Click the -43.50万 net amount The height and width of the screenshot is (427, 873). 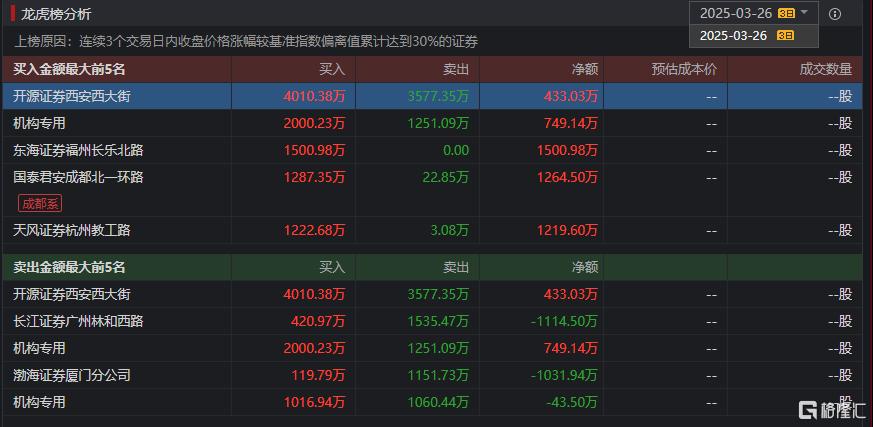click(x=572, y=401)
